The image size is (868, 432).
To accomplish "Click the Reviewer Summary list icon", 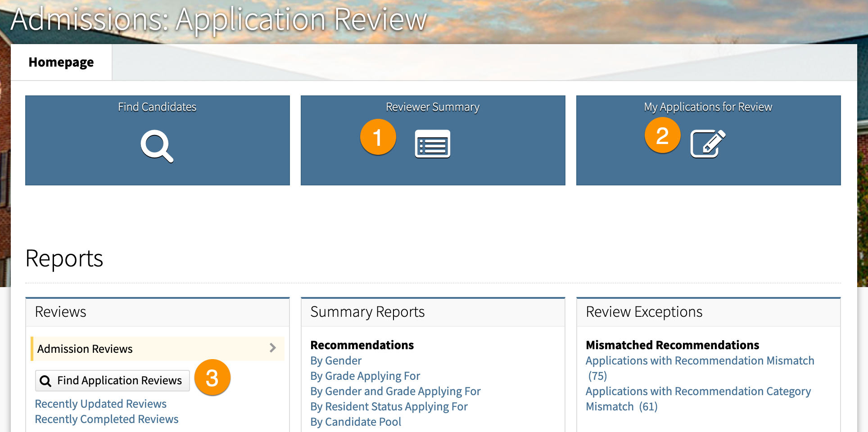I will click(432, 144).
